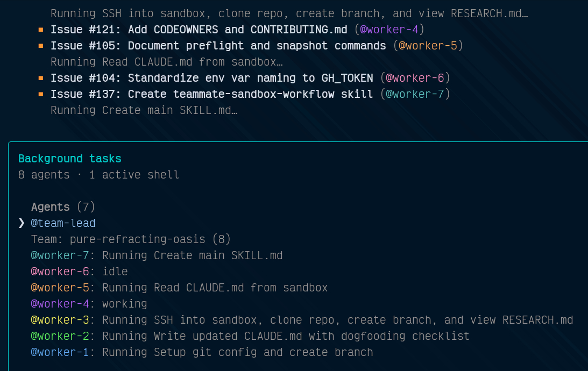
Task: Click the @worker-4 mention on Issue #121
Action: (x=389, y=30)
